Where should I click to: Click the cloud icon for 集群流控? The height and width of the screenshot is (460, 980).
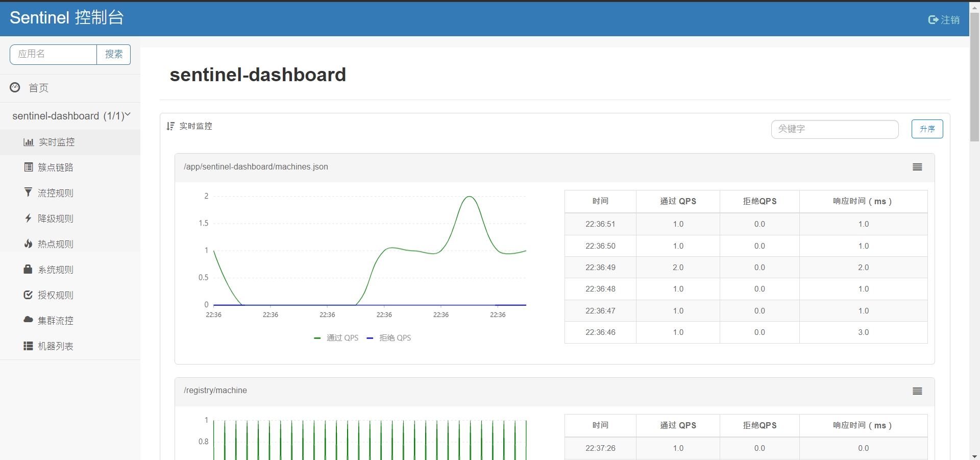[28, 320]
